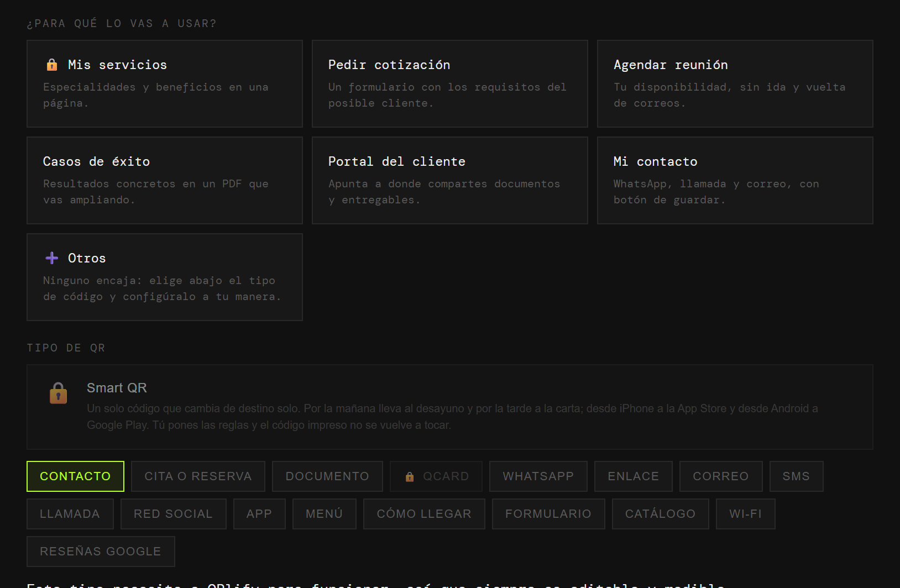The width and height of the screenshot is (900, 588).
Task: Choose the RESEÑAS GOOGLE type
Action: 101,552
